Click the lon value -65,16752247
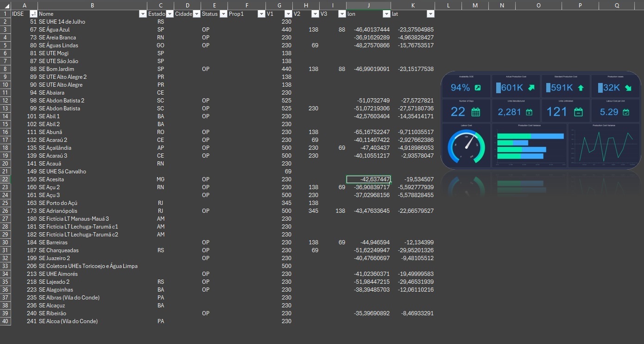Image resolution: width=644 pixels, height=344 pixels. tap(368, 132)
